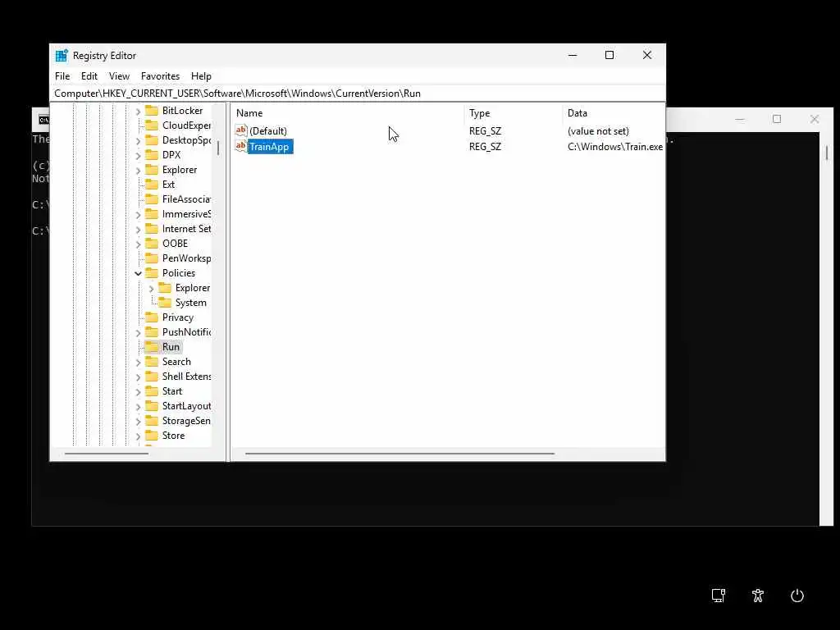840x630 pixels.
Task: Select the PenWorksp key in tree
Action: 186,258
